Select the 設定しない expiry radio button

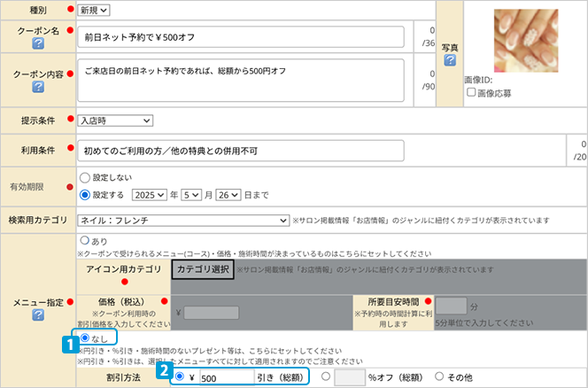(86, 178)
